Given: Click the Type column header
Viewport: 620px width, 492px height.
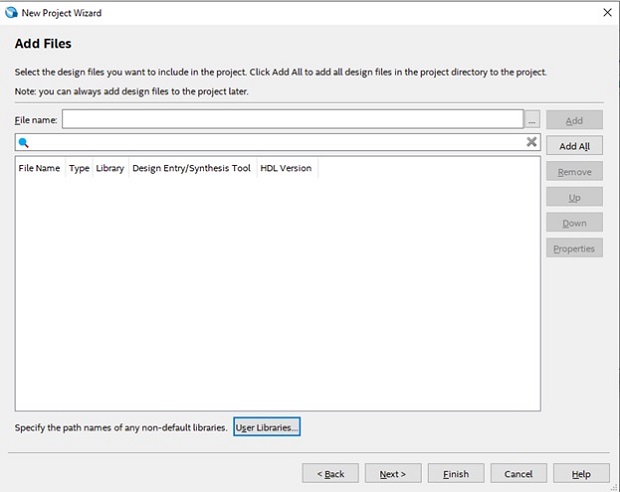Looking at the screenshot, I should [x=79, y=168].
